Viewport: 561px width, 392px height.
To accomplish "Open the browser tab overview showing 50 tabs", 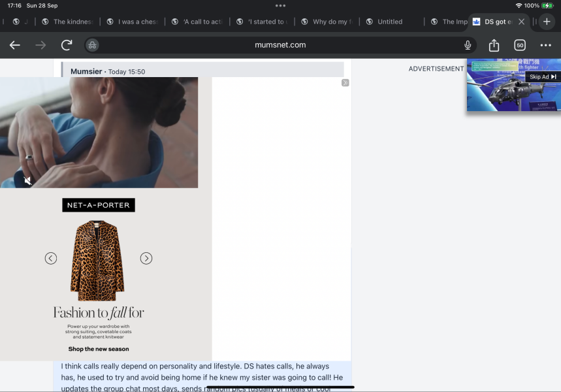I will (519, 45).
